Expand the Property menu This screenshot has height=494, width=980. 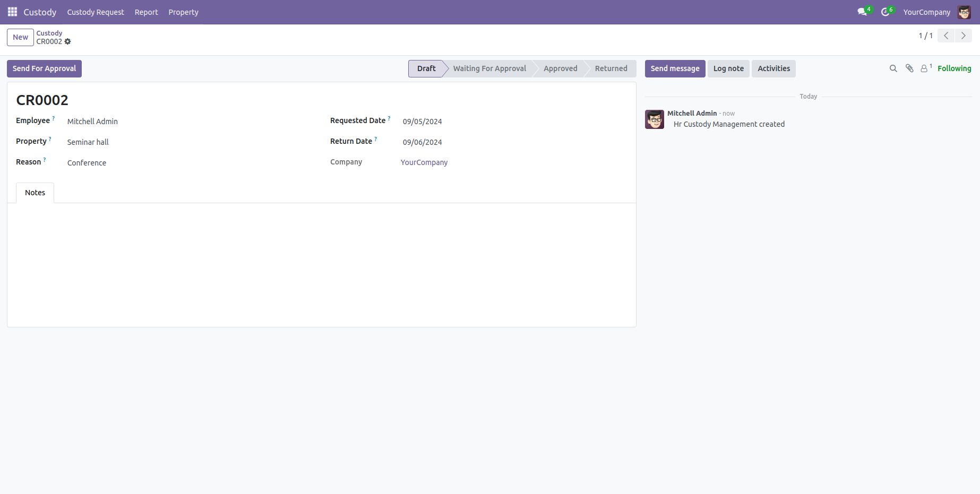(183, 12)
